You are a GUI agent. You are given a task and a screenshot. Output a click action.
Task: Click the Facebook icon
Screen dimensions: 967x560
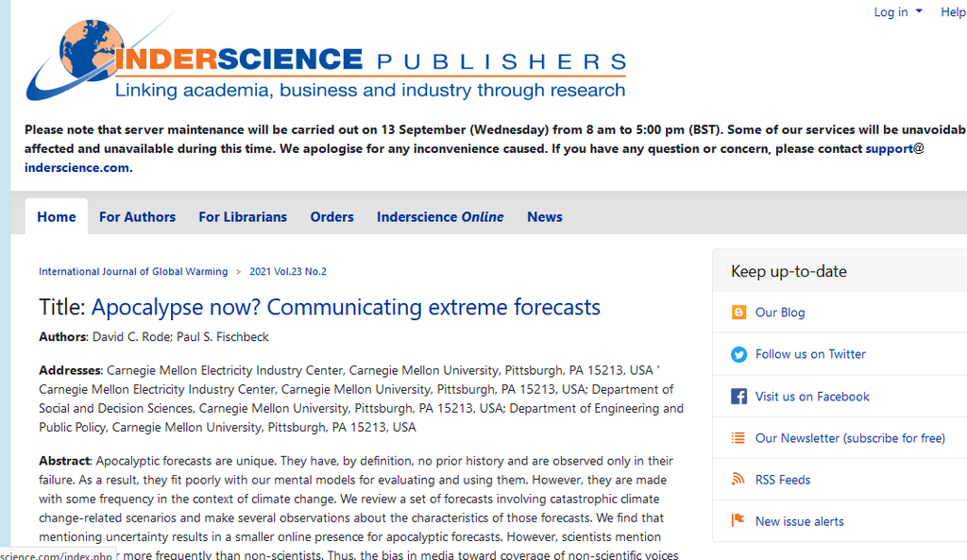(738, 397)
